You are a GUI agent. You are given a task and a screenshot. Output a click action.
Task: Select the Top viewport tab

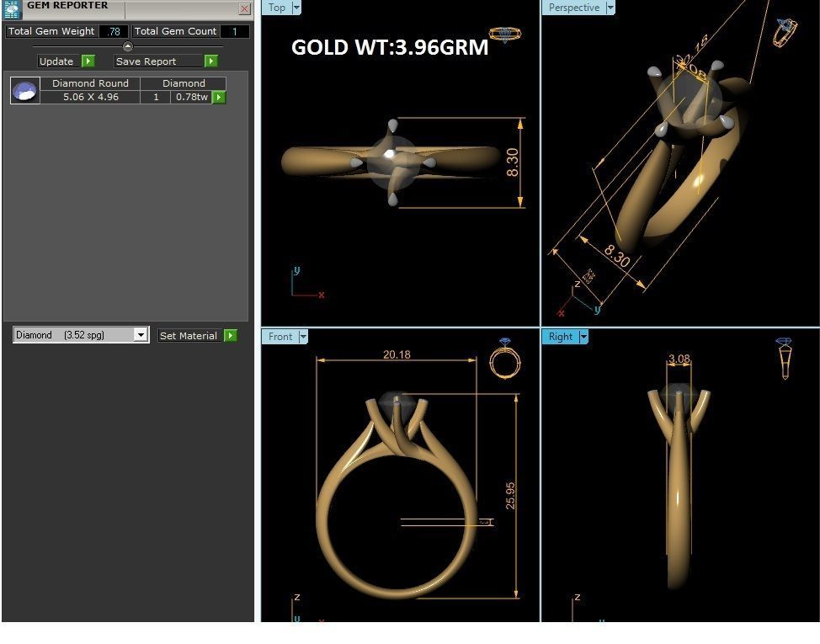click(277, 8)
